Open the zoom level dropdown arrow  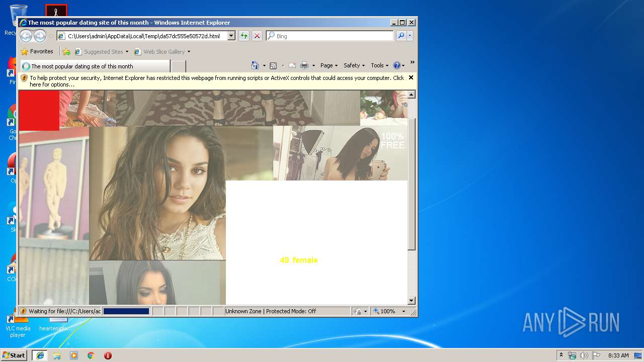point(404,311)
